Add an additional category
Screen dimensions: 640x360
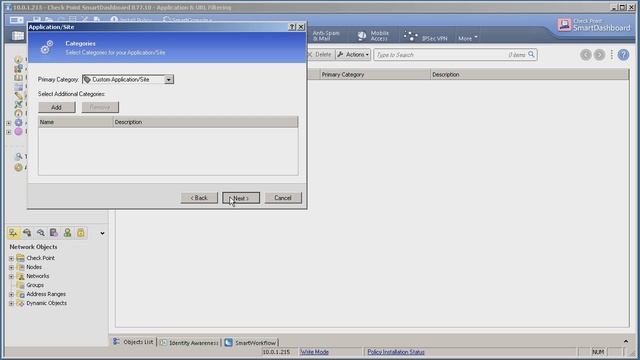coord(57,107)
